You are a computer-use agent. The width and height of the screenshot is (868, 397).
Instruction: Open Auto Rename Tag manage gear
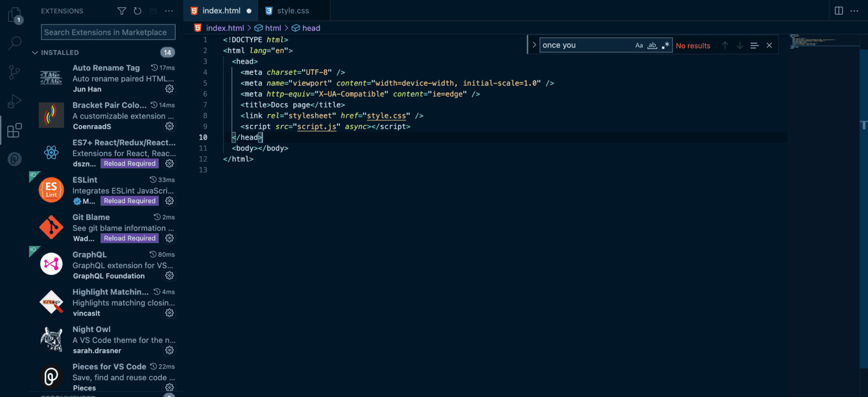point(170,89)
